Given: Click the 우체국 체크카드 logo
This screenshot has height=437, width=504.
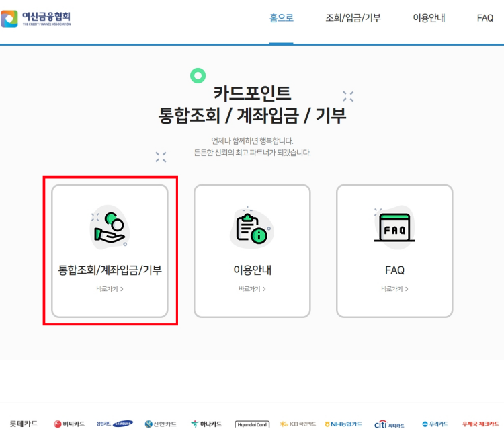Looking at the screenshot, I should (x=480, y=424).
